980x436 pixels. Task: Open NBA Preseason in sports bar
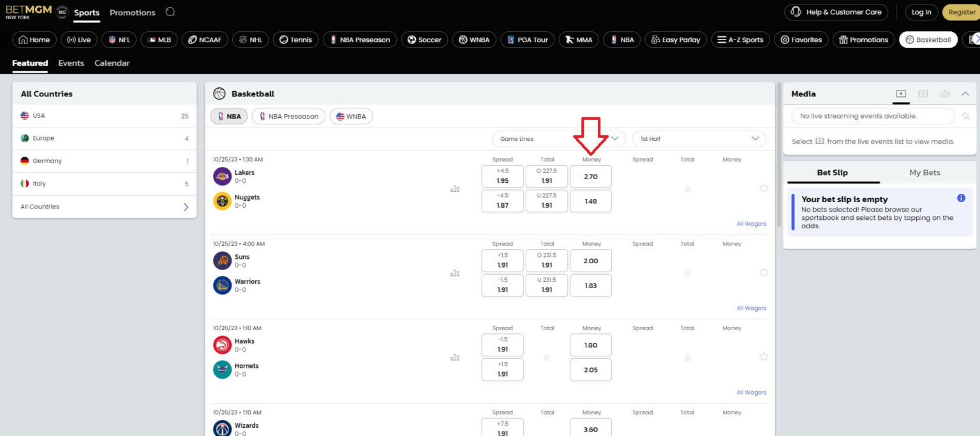click(x=360, y=40)
